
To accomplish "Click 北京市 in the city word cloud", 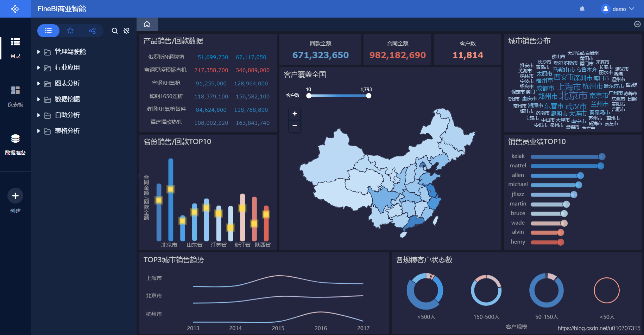I will pyautogui.click(x=573, y=96).
